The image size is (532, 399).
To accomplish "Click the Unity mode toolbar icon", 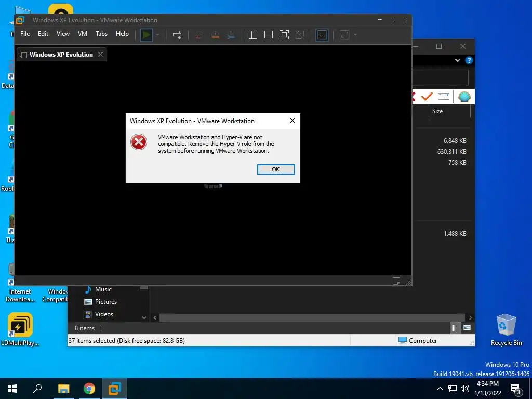I will coord(300,35).
